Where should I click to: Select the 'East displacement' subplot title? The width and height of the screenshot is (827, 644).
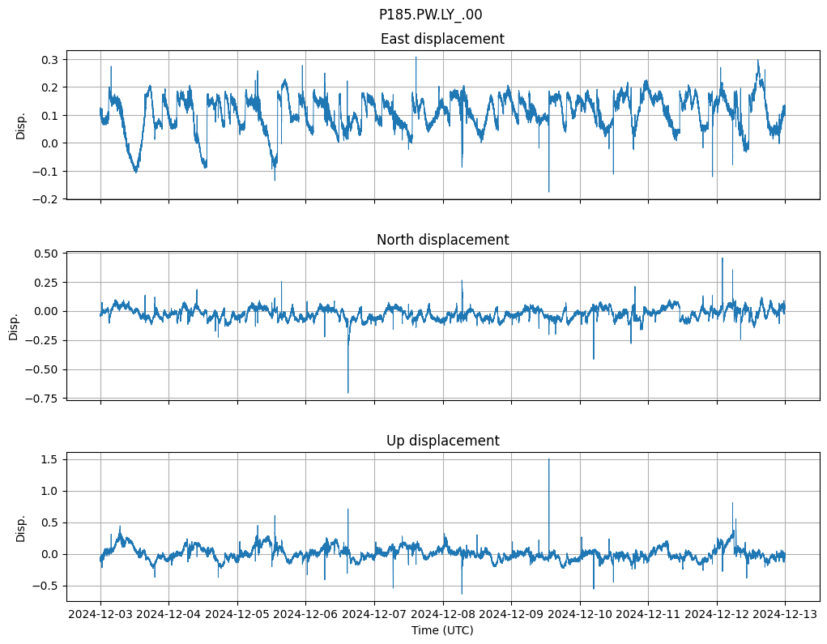click(x=442, y=39)
